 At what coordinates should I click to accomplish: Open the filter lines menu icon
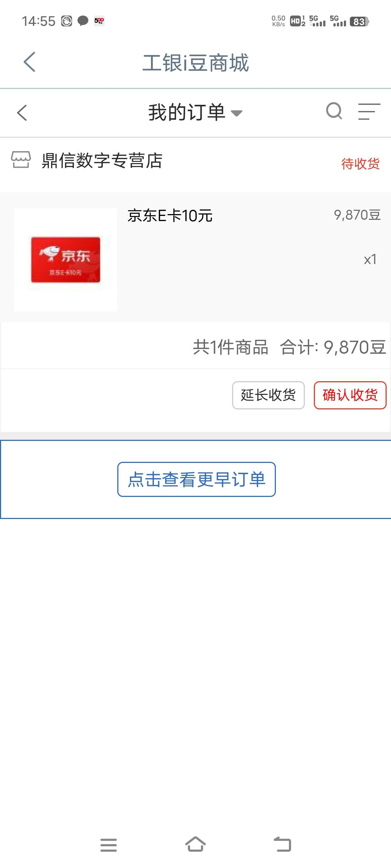369,111
